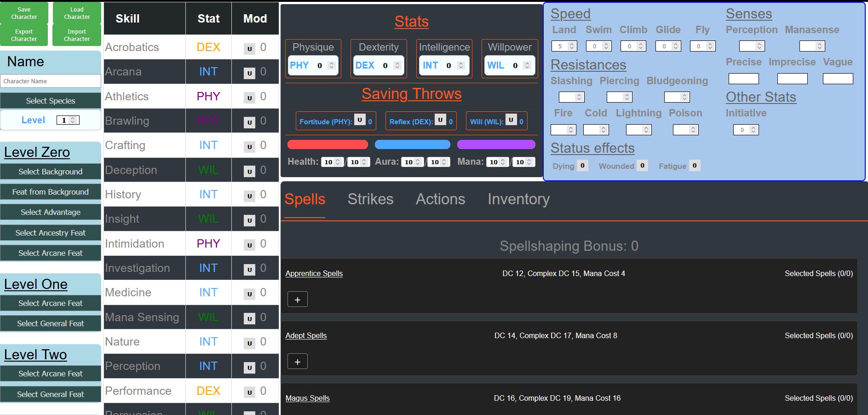Open the Inventory tab

coord(518,199)
